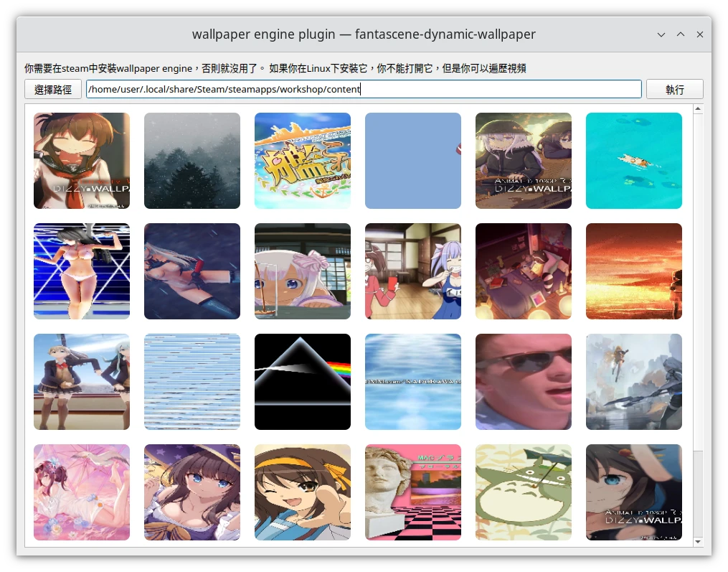Pick the colorful Japanese logo wallpaper thumbnail
Image resolution: width=728 pixels, height=572 pixels.
(x=303, y=161)
